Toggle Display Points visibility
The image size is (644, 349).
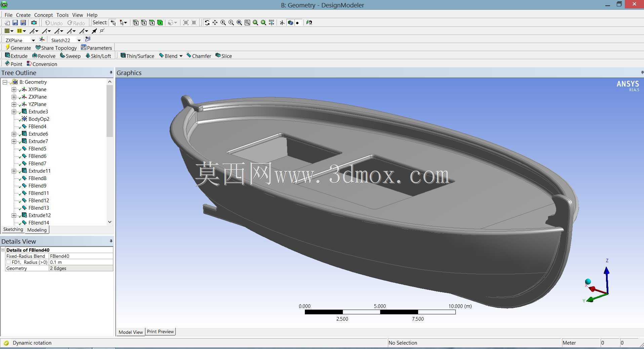297,23
